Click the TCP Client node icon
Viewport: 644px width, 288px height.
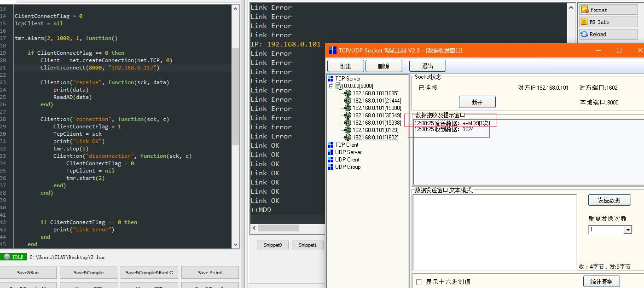pyautogui.click(x=331, y=145)
